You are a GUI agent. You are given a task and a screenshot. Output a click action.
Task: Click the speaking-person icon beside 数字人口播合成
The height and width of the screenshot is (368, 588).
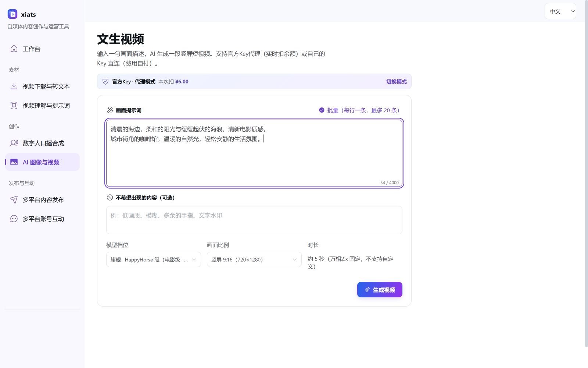(14, 143)
